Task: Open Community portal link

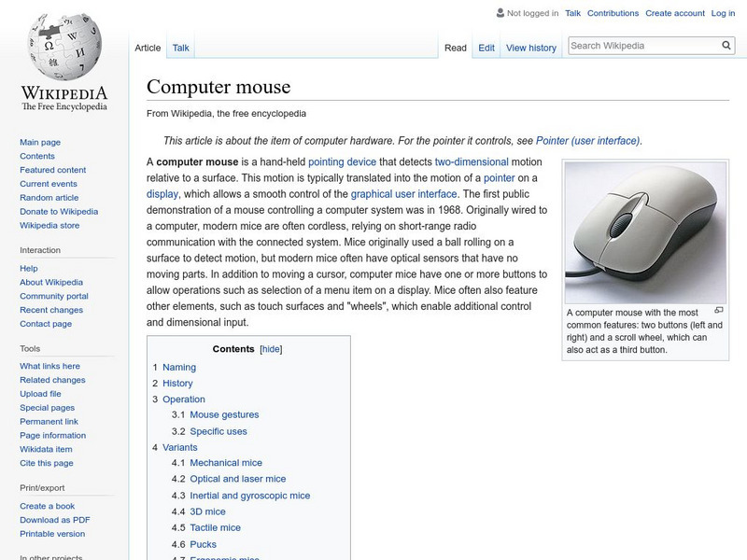Action: (x=54, y=296)
